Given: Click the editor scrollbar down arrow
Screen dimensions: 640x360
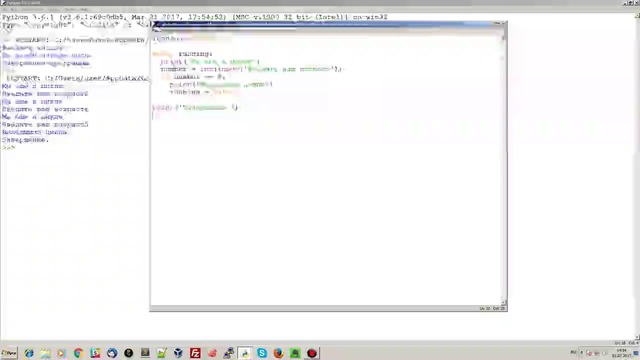Looking at the screenshot, I should click(x=503, y=302).
